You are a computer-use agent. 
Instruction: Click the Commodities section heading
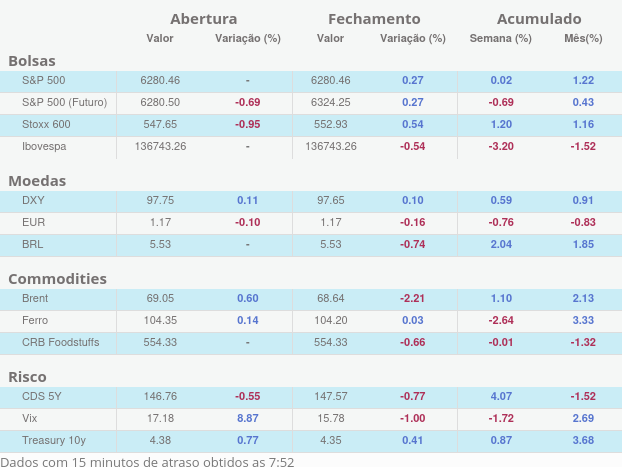(x=57, y=279)
